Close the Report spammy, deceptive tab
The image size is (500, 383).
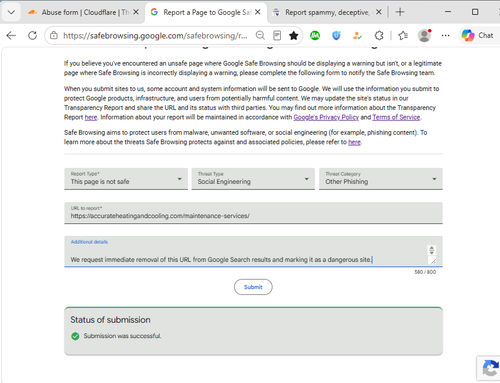379,12
